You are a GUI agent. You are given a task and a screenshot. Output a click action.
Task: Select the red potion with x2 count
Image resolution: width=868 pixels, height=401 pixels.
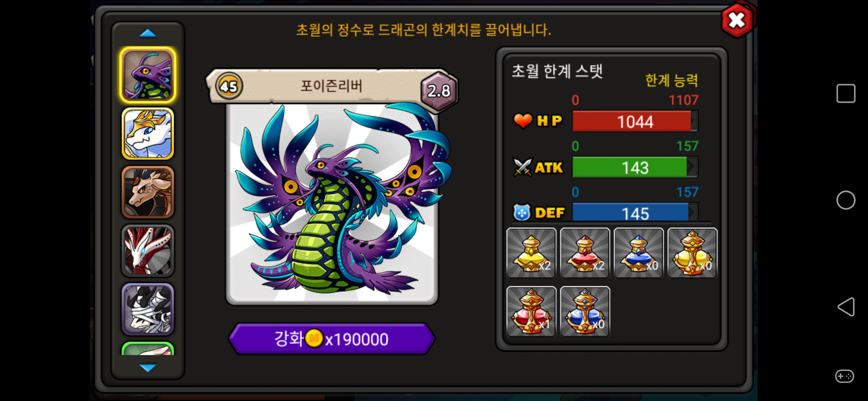(x=585, y=253)
